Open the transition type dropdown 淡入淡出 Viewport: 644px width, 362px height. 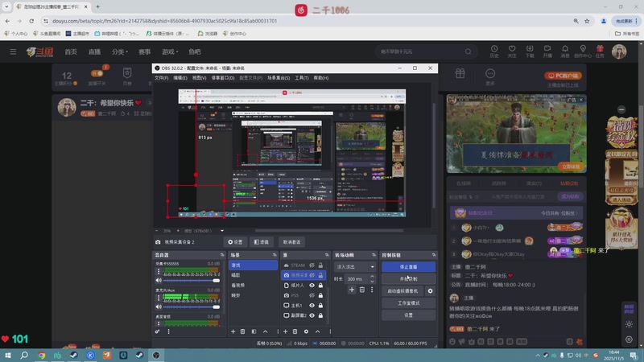coord(355,267)
